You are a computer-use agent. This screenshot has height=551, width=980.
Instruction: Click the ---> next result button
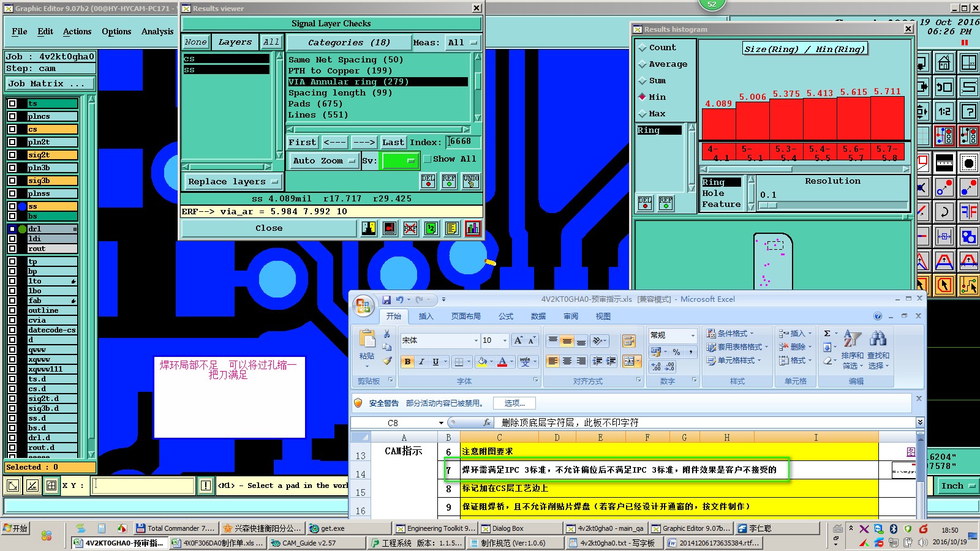[364, 142]
